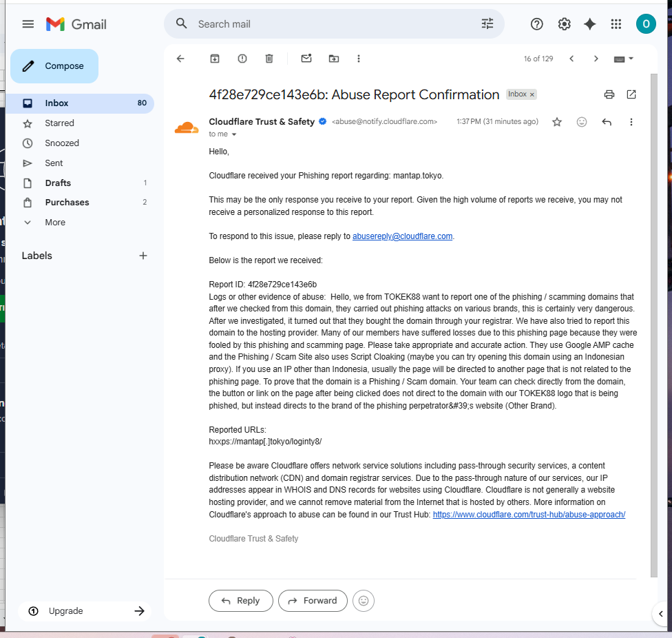The height and width of the screenshot is (638, 672).
Task: Click the sender address abuse@notify.cloudflare.com
Action: point(384,122)
